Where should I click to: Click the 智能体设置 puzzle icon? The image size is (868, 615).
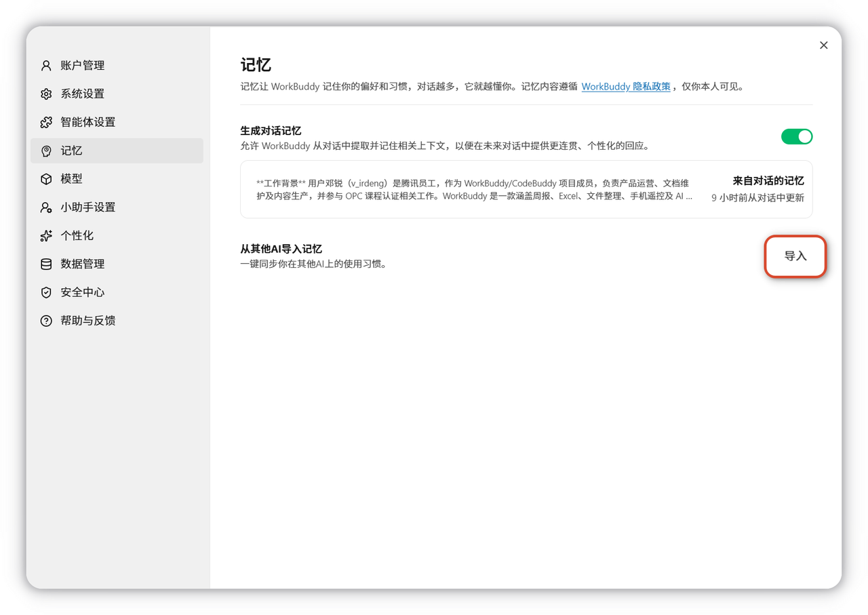click(46, 123)
